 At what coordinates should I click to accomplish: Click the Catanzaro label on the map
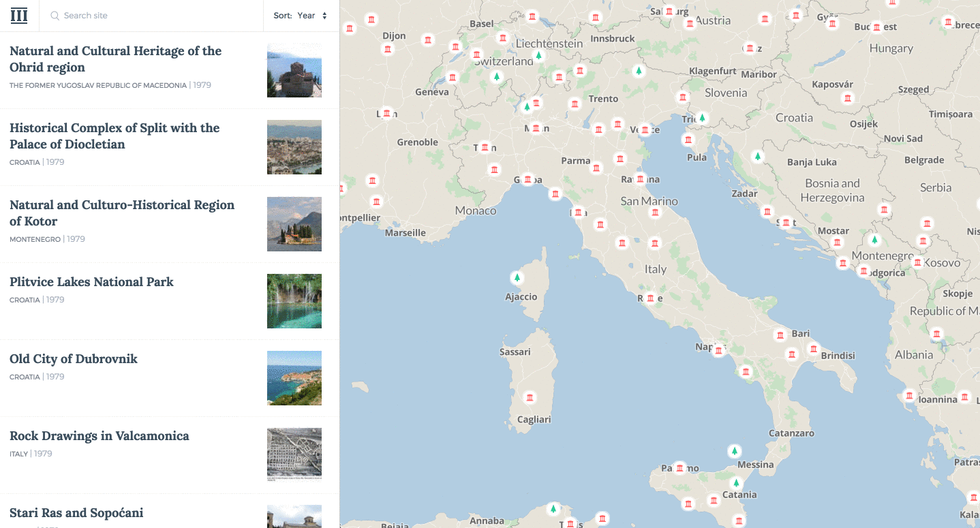[791, 433]
